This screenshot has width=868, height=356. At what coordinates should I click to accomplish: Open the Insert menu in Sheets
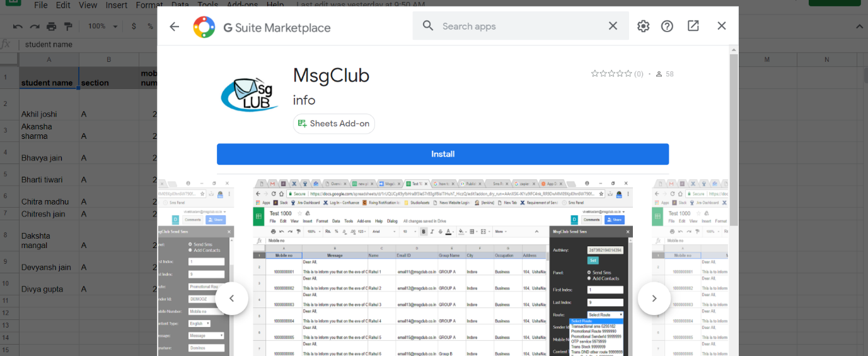click(x=117, y=5)
